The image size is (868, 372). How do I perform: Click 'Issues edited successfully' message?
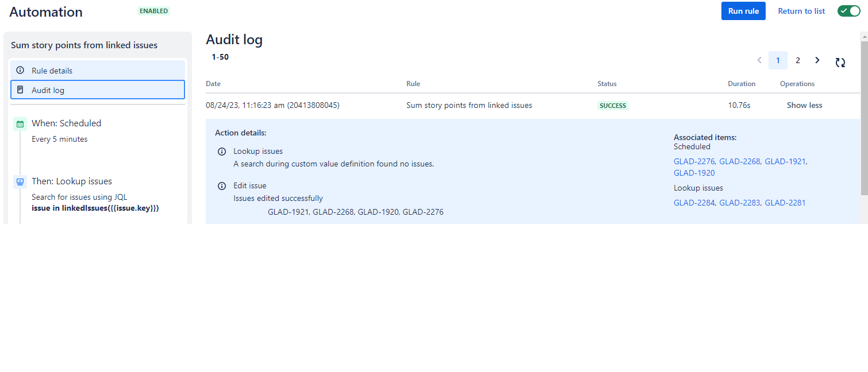click(x=278, y=199)
